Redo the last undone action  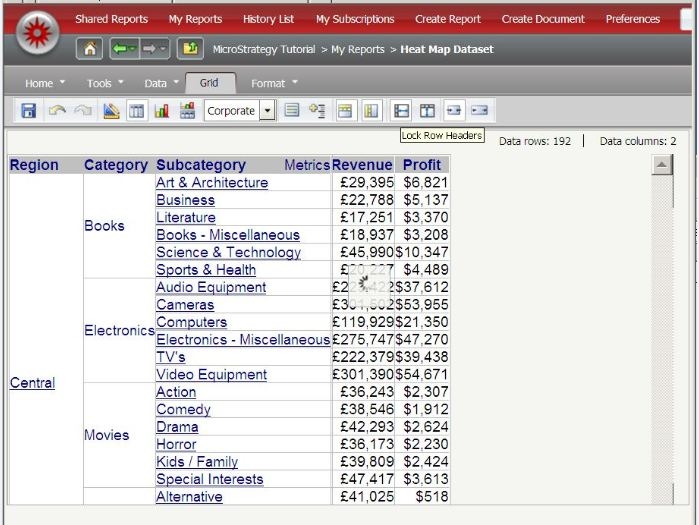(x=83, y=111)
